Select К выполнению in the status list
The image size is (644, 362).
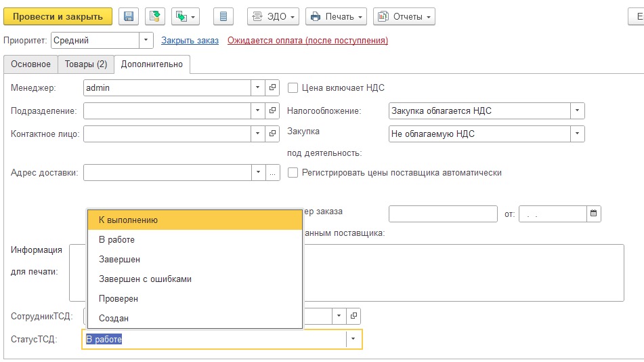[x=195, y=220]
